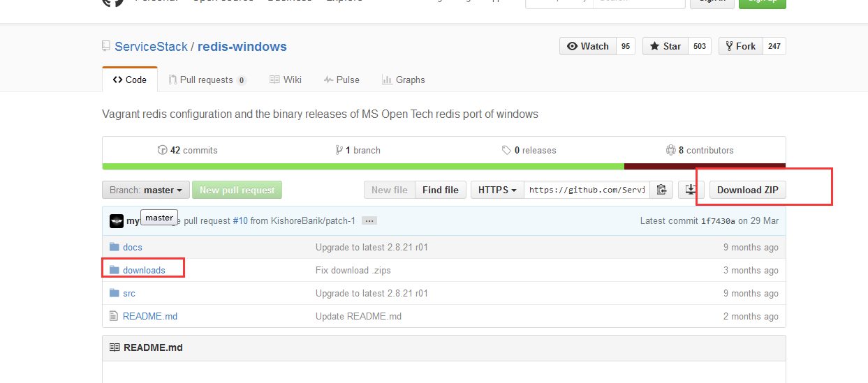Click the New file button

(x=390, y=190)
